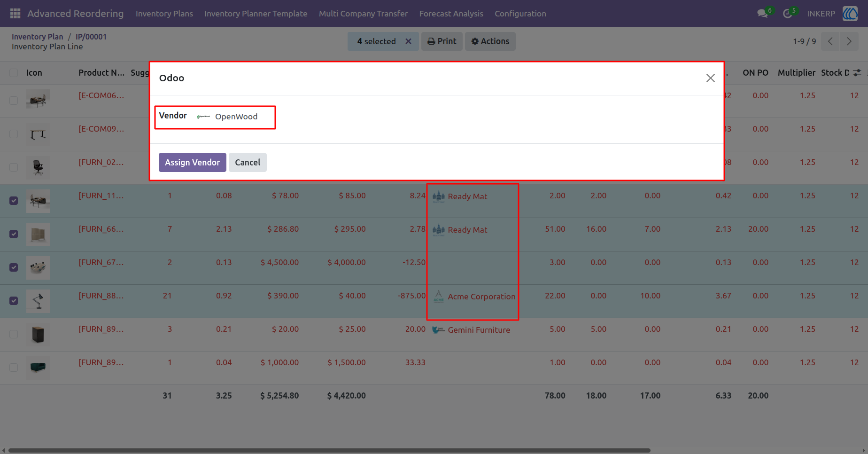Click product image for E-COM06 row
The width and height of the screenshot is (868, 454).
38,99
